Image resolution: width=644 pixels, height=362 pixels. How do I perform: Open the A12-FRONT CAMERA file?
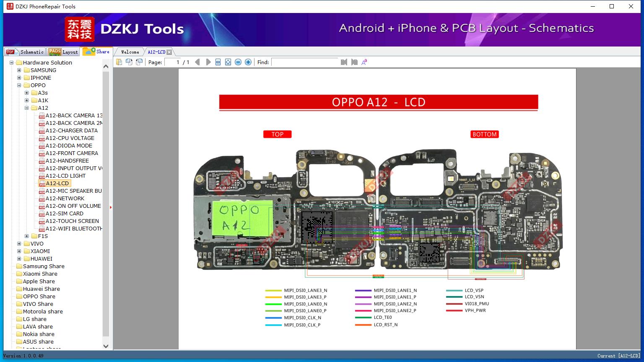click(72, 153)
